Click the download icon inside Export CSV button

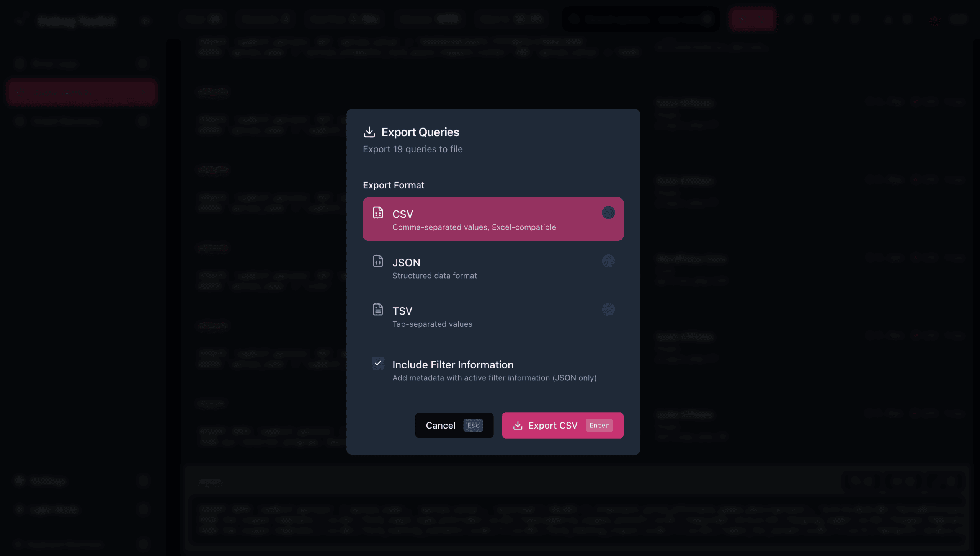pos(518,426)
